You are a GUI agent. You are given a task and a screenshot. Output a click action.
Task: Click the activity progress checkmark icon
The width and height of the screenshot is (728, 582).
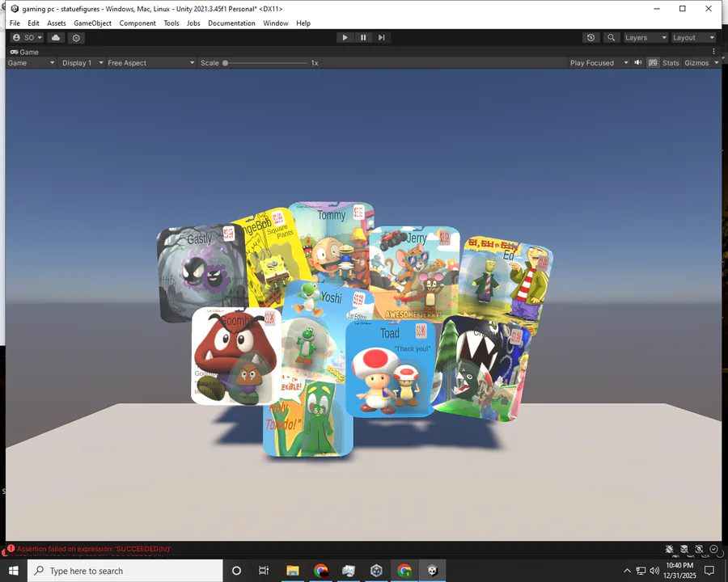pos(713,549)
